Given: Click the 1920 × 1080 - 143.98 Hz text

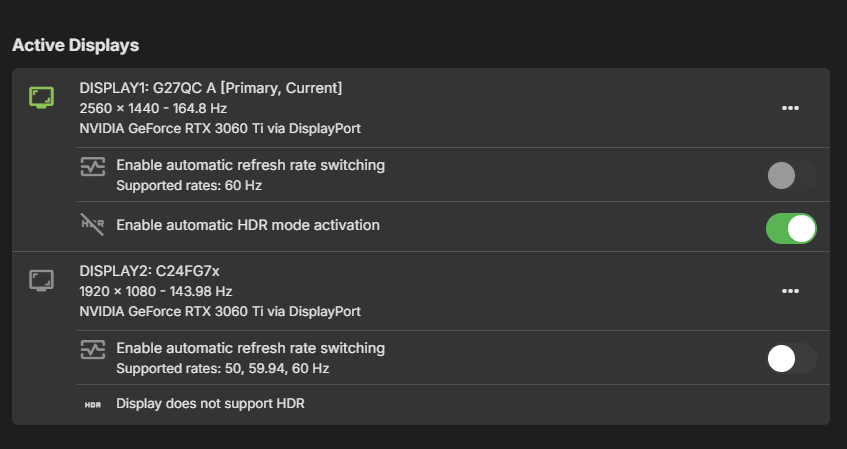Looking at the screenshot, I should (155, 291).
